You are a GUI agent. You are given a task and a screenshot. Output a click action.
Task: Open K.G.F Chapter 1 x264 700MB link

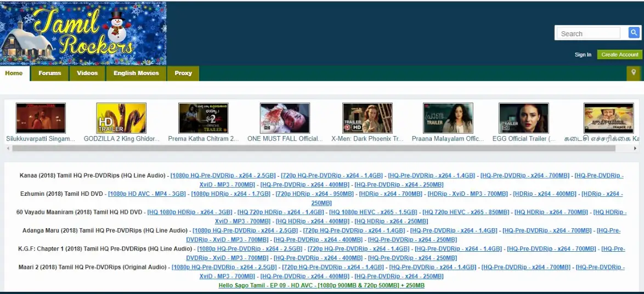click(552, 249)
